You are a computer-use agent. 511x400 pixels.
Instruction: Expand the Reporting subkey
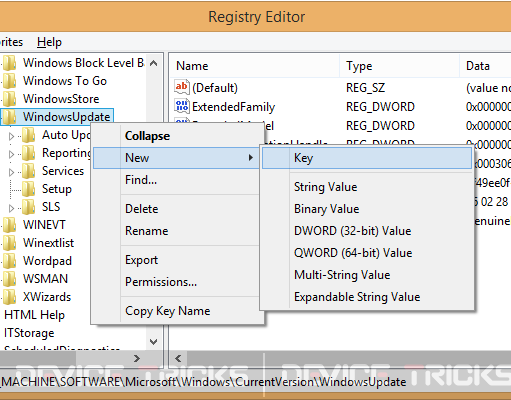click(11, 154)
